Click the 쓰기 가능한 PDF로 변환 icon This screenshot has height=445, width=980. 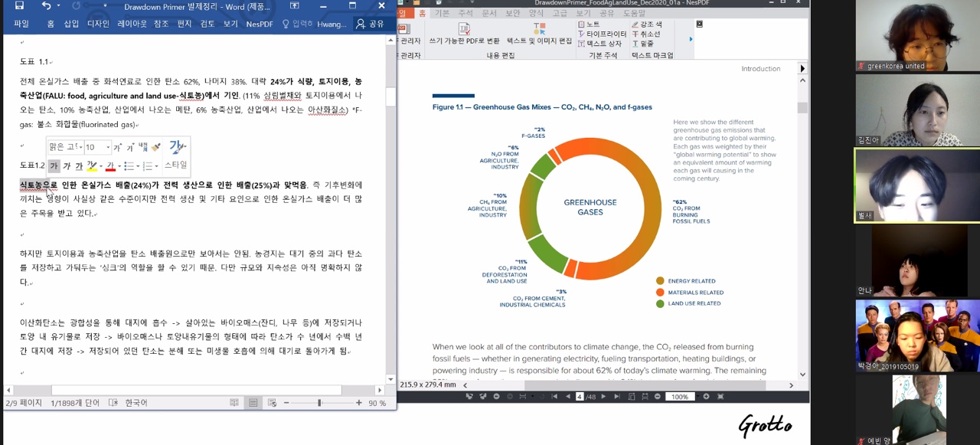[x=464, y=28]
